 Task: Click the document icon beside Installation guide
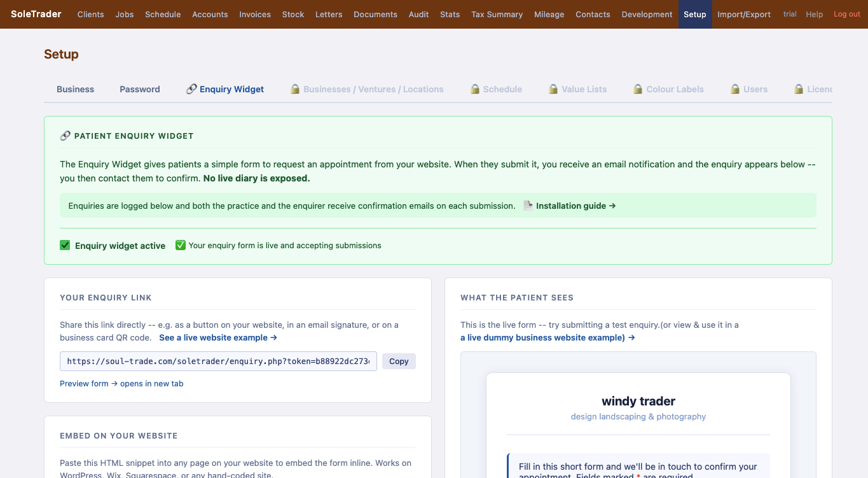(528, 206)
